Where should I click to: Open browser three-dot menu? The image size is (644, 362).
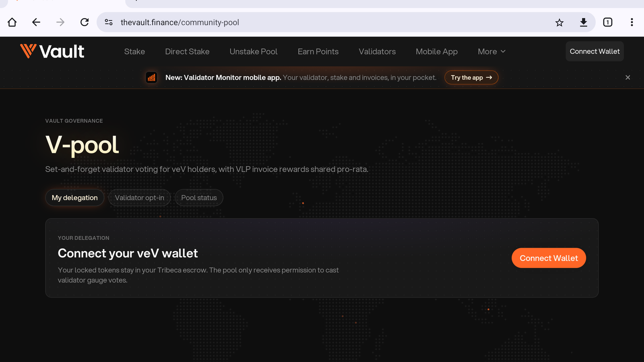(x=632, y=22)
